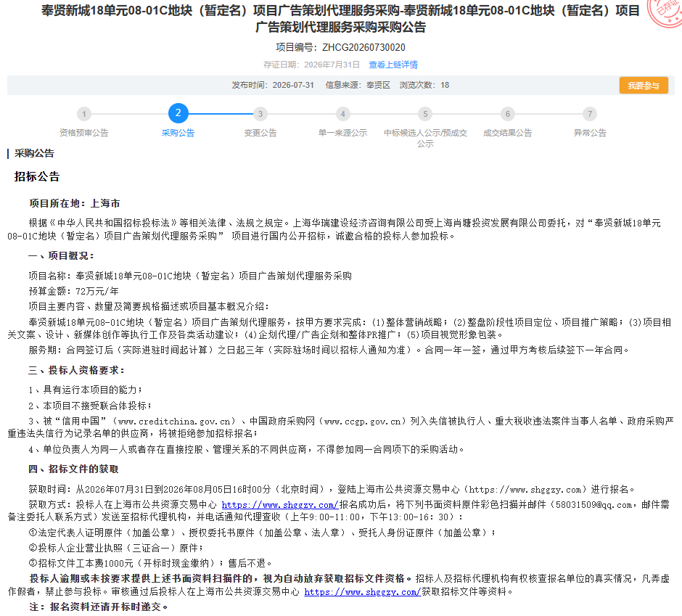This screenshot has height=616, width=682.
Task: Follow the shggzy.com link in 获取方式 paragraph
Action: [280, 505]
